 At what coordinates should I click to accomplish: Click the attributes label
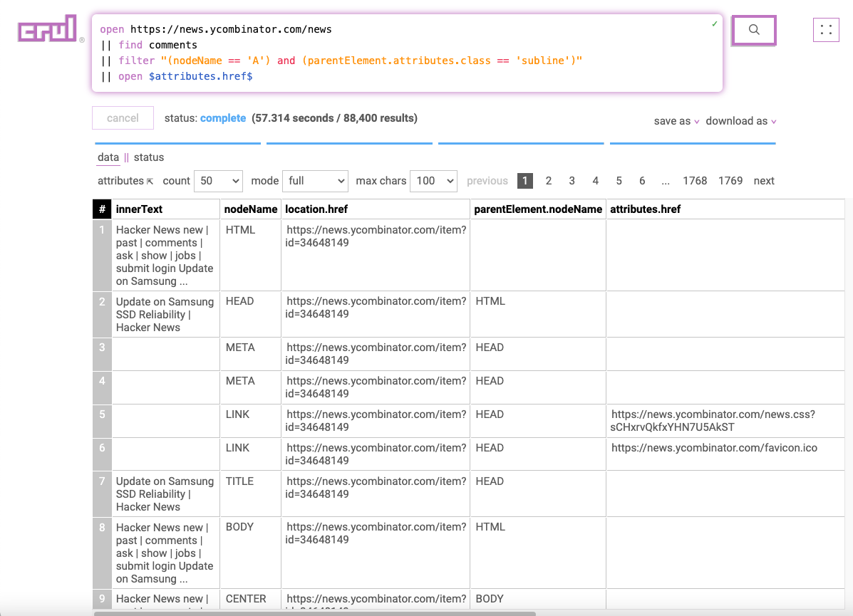(x=120, y=181)
